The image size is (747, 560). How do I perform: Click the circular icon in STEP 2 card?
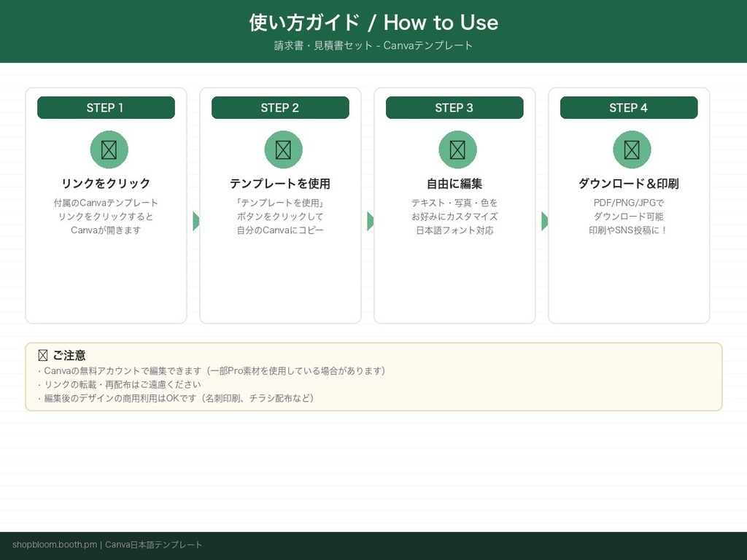tap(282, 149)
